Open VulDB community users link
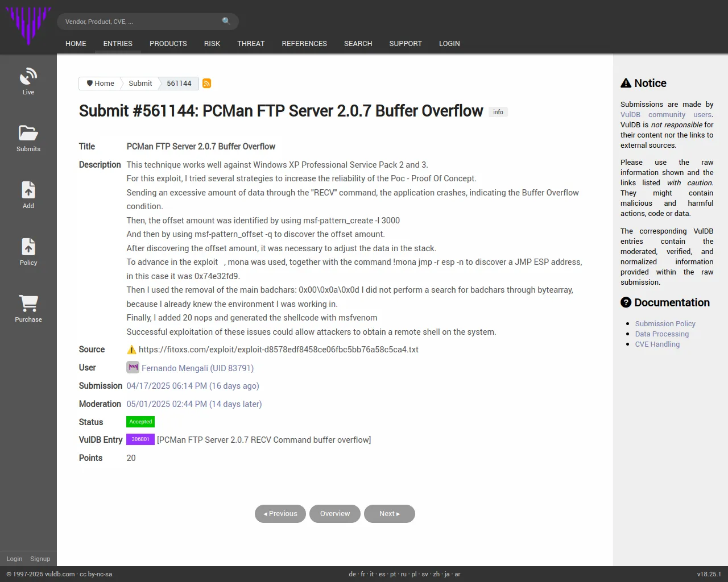 [667, 115]
